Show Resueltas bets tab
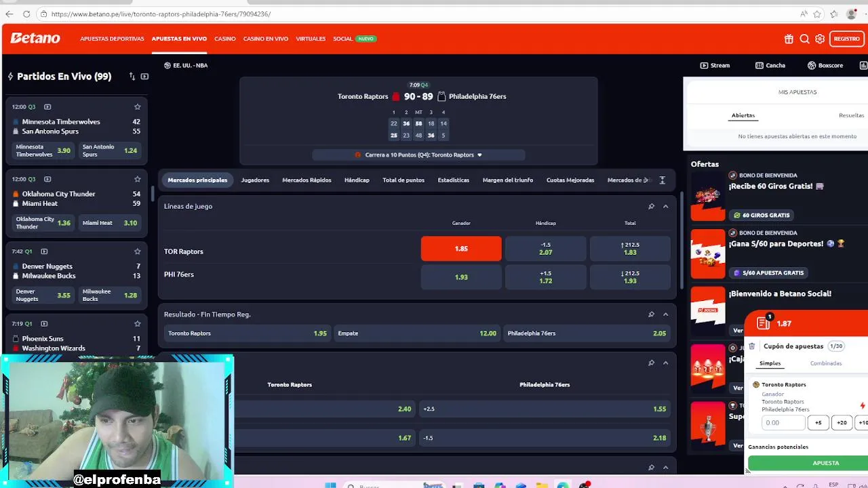This screenshot has height=488, width=868. (851, 115)
